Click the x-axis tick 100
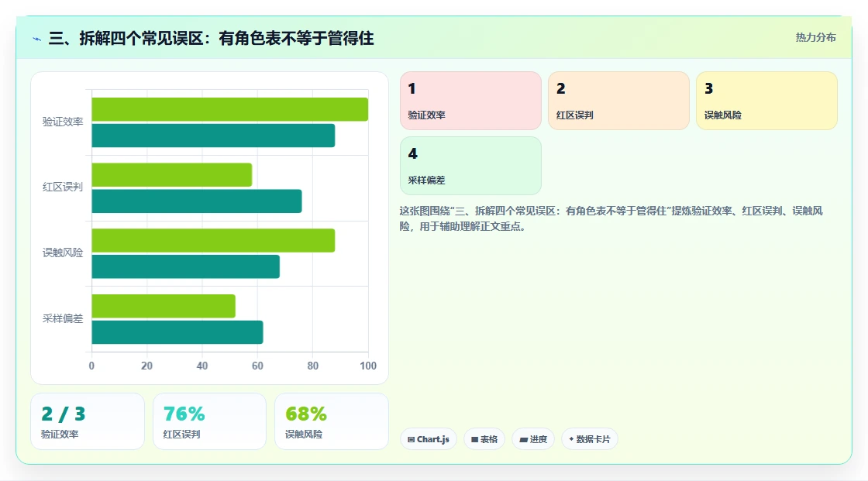 coord(368,366)
